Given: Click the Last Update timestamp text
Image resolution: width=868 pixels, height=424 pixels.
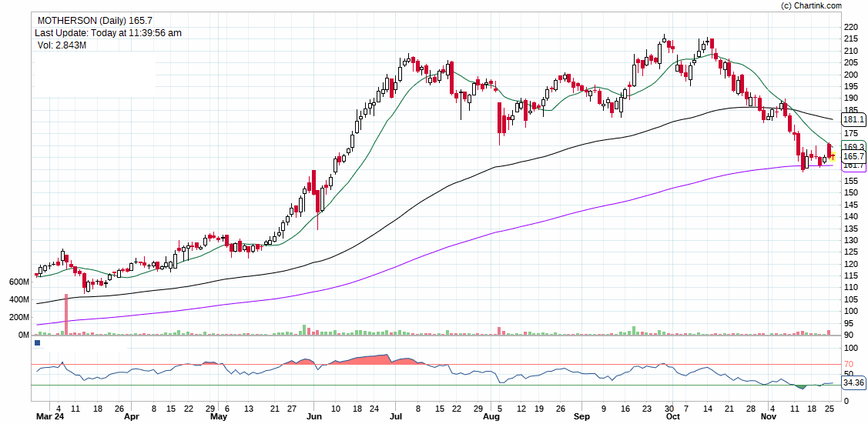Looking at the screenshot, I should [108, 32].
